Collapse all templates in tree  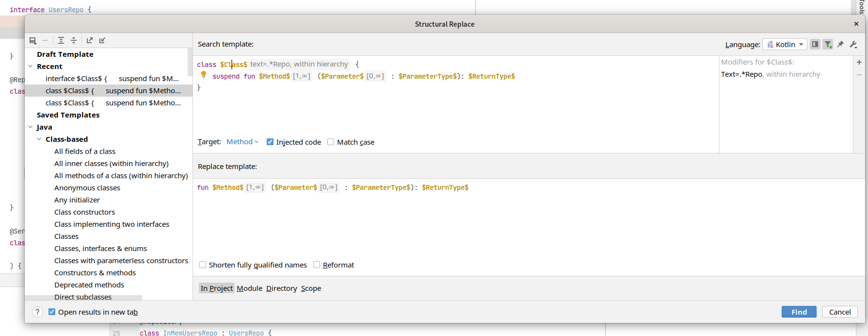click(74, 41)
